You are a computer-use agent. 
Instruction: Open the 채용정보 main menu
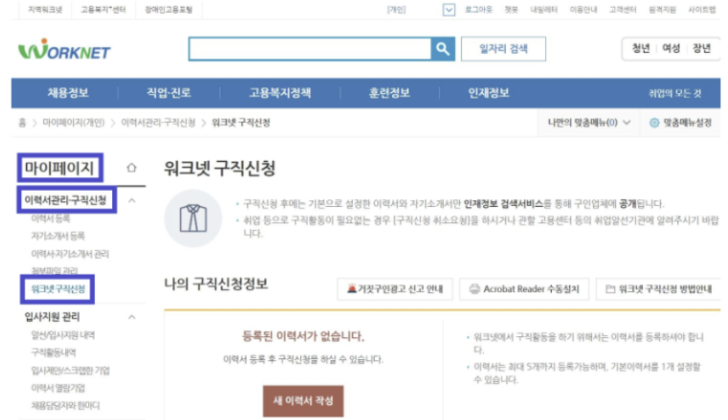pos(68,93)
